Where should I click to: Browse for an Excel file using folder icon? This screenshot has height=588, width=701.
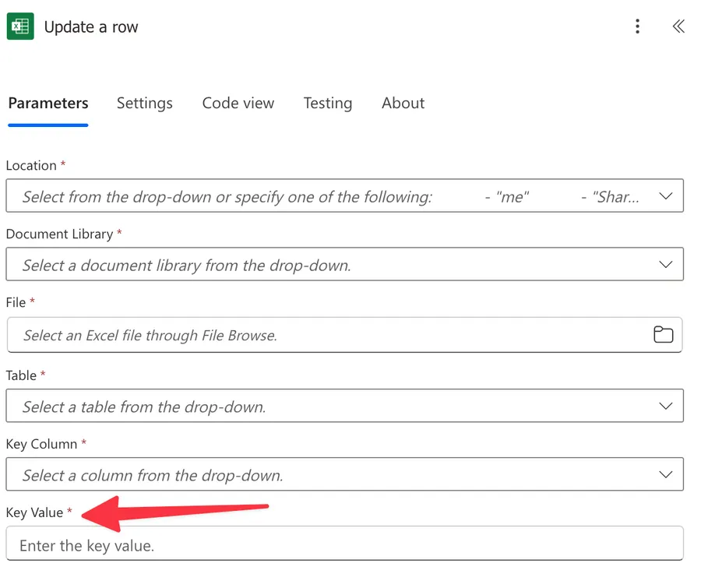click(x=663, y=334)
